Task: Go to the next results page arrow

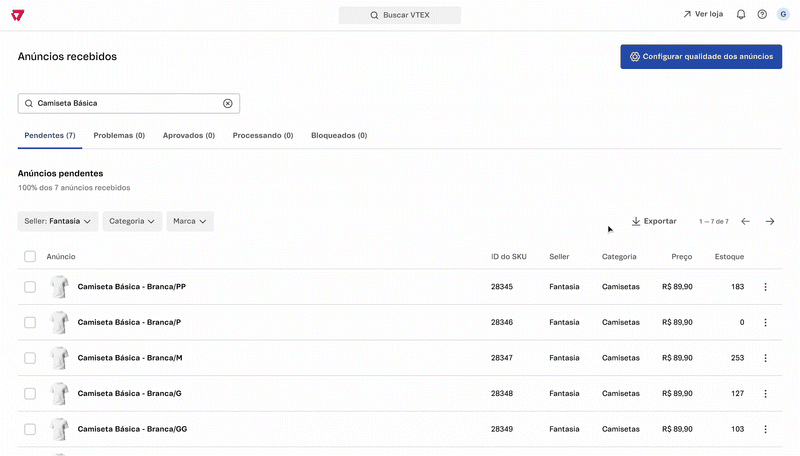Action: [x=770, y=221]
